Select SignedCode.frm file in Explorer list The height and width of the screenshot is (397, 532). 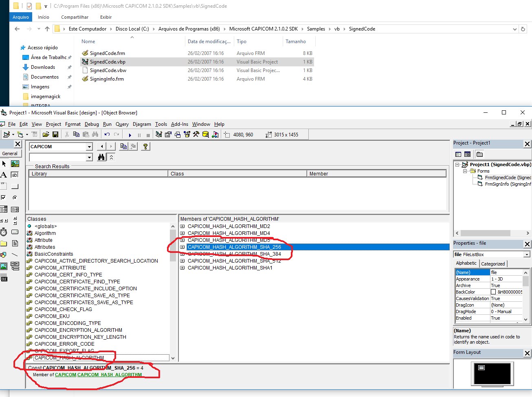click(107, 53)
